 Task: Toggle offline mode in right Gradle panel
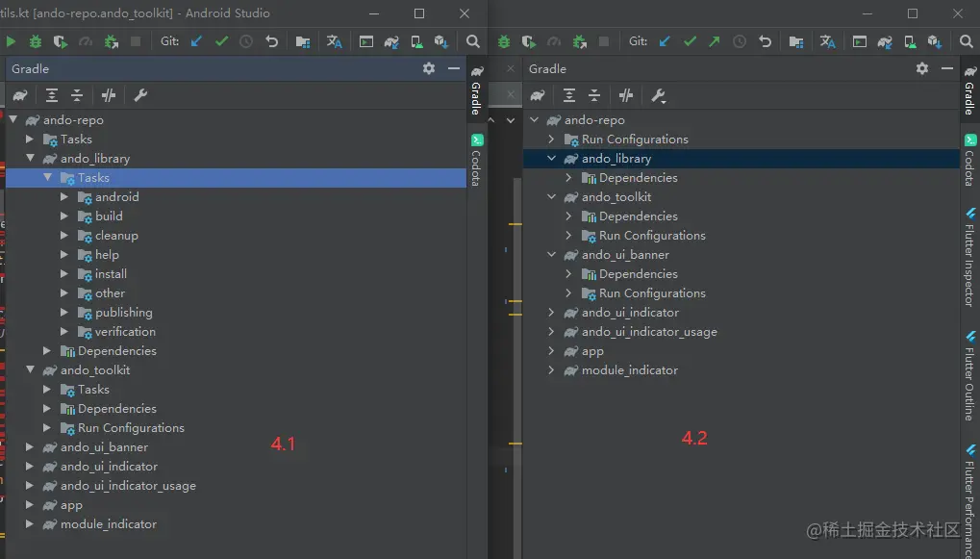[626, 95]
